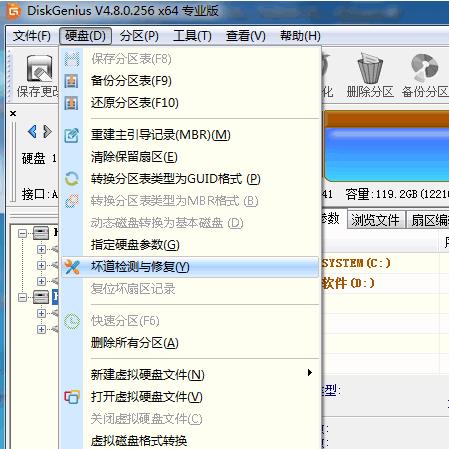The height and width of the screenshot is (449, 449).
Task: Open the 查看(V) menu
Action: (x=246, y=36)
